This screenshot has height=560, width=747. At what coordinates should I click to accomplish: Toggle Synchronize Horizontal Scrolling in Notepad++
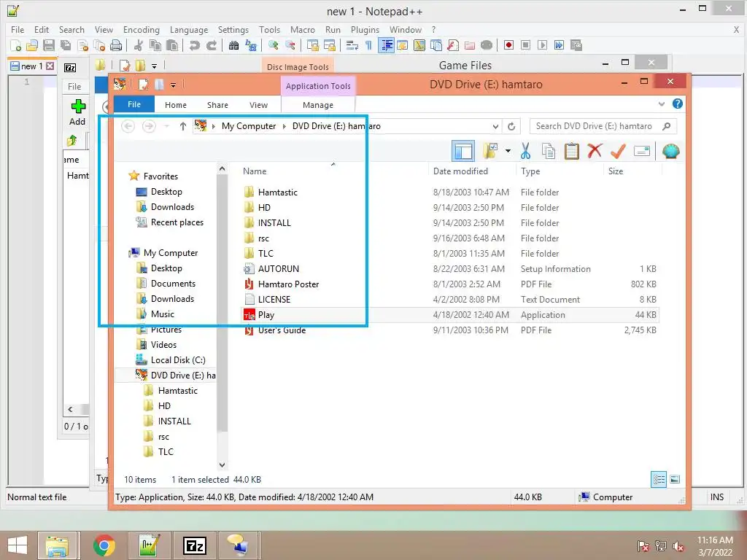330,45
